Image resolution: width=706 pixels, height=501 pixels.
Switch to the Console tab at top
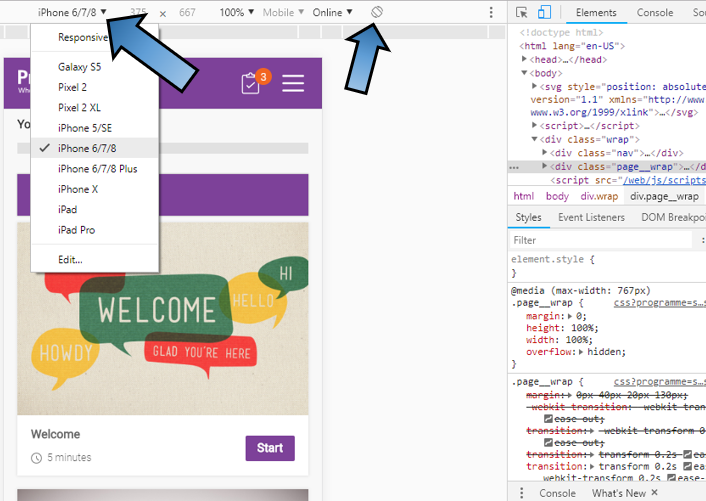coord(655,12)
